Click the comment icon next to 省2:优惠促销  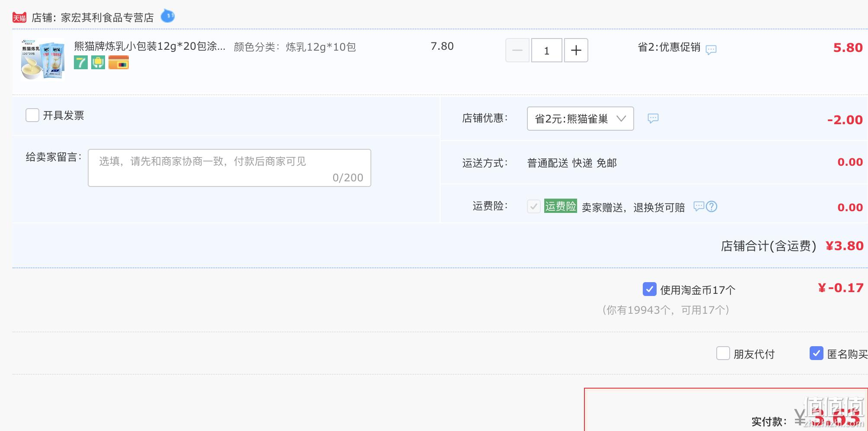pyautogui.click(x=711, y=49)
